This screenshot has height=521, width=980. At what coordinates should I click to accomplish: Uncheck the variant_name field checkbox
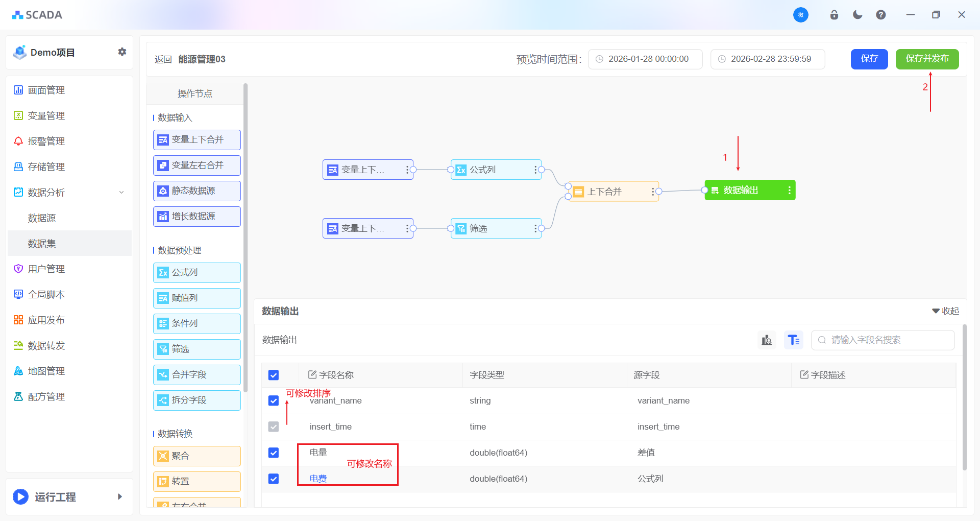[274, 401]
